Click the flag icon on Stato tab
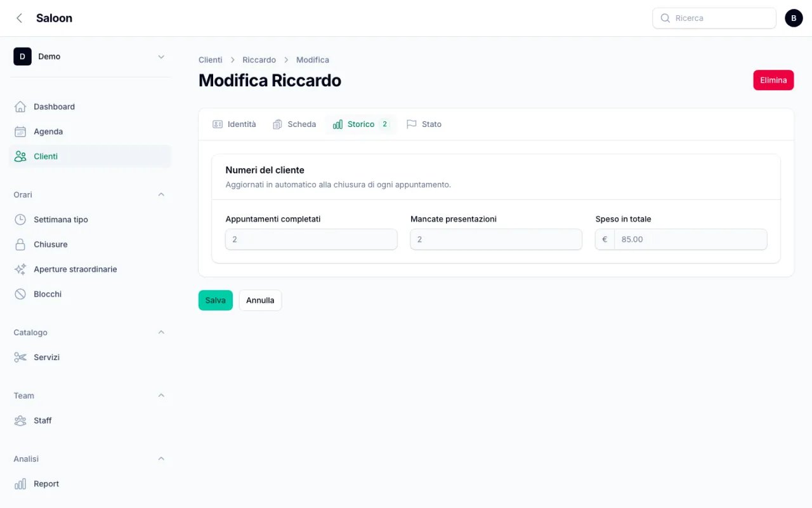The width and height of the screenshot is (812, 508). click(412, 124)
